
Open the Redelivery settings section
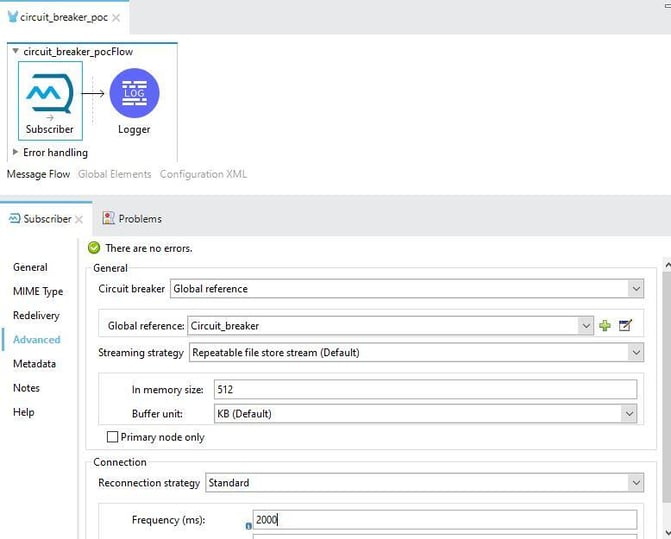[x=36, y=315]
